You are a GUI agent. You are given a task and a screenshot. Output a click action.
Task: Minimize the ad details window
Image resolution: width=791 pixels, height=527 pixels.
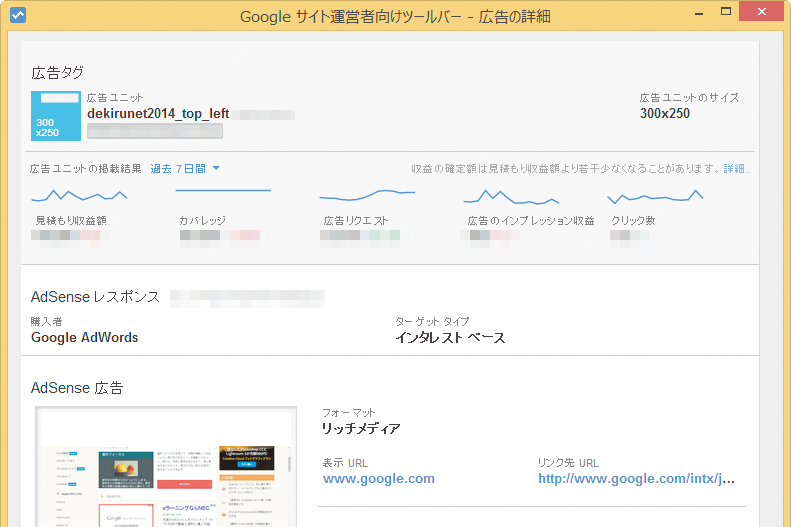tap(699, 13)
